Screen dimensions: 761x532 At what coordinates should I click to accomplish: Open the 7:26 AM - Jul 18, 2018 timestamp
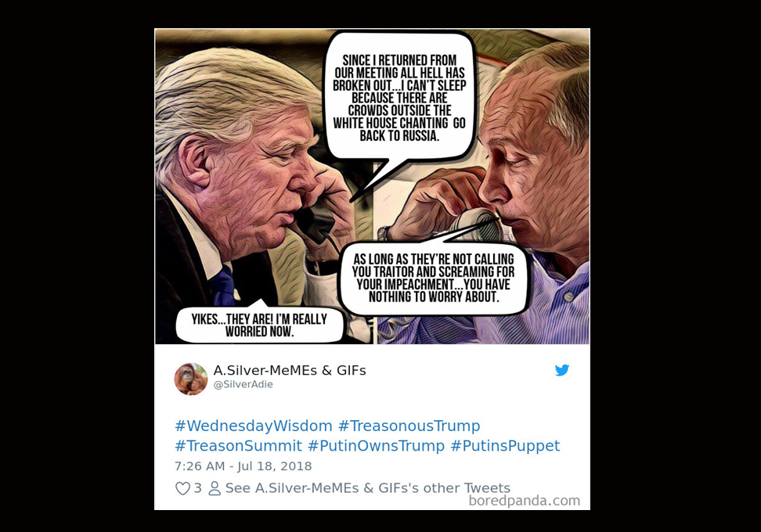point(243,466)
